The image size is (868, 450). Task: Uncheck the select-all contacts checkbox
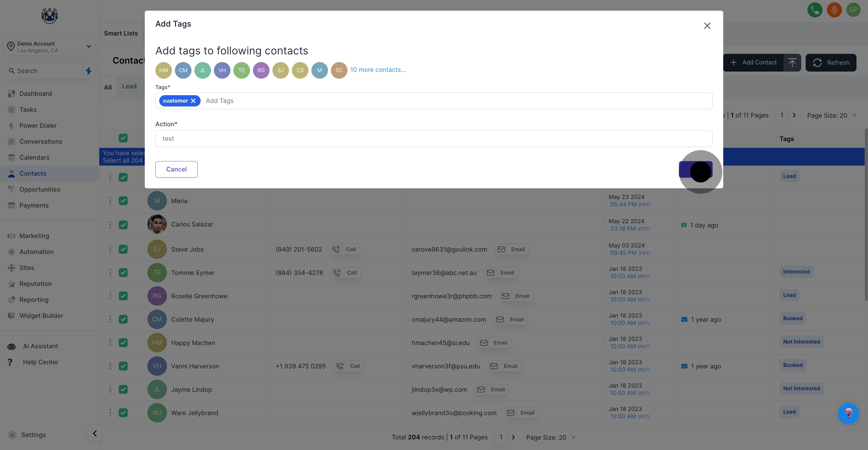[123, 138]
